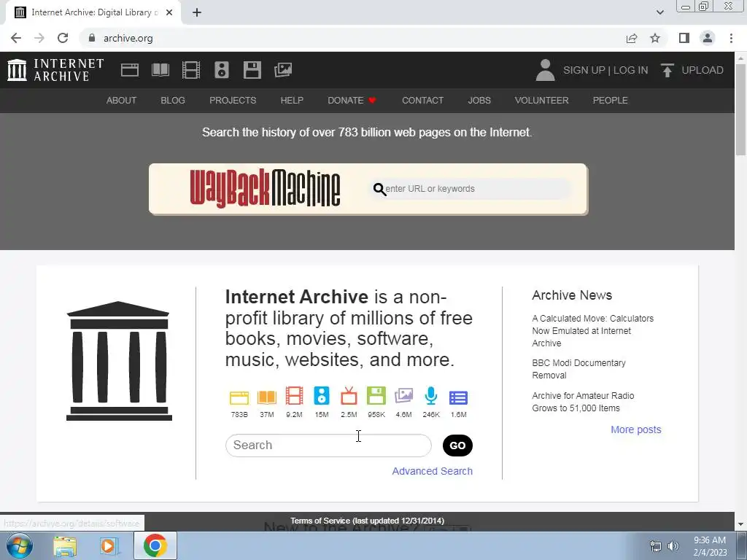Click the lock site info icon
The height and width of the screenshot is (560, 747).
pyautogui.click(x=92, y=38)
